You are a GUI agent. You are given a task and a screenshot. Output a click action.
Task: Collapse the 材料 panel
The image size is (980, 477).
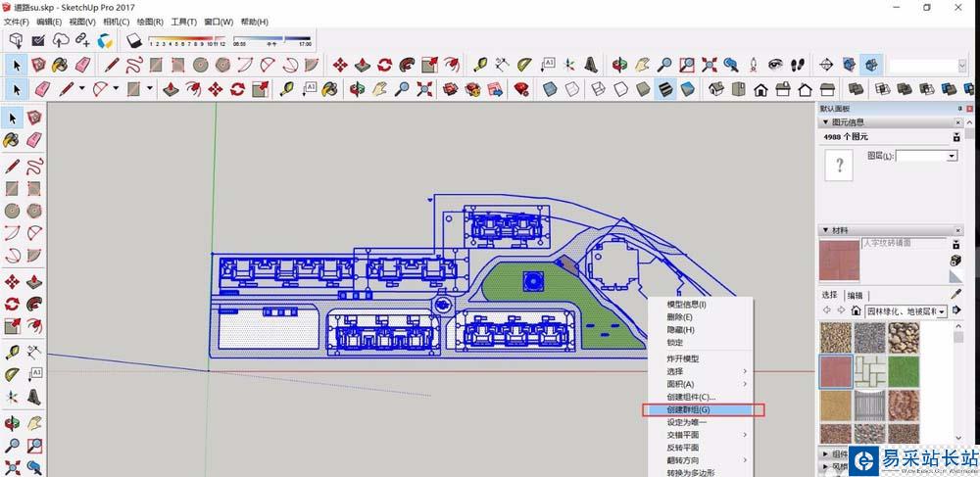coord(825,230)
